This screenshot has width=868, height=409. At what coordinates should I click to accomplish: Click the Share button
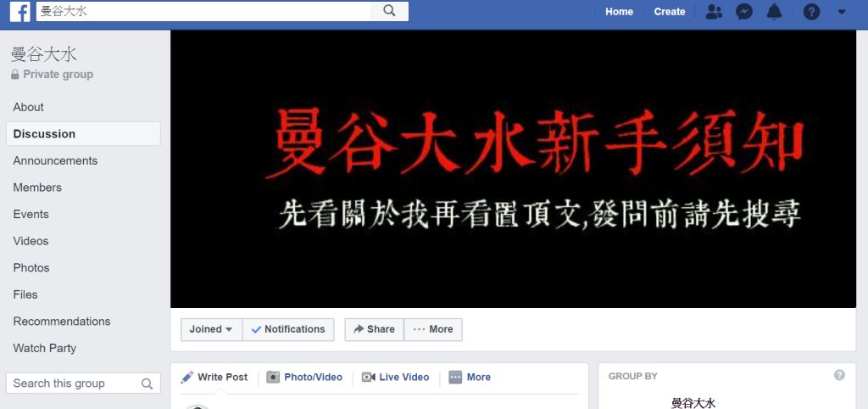374,329
